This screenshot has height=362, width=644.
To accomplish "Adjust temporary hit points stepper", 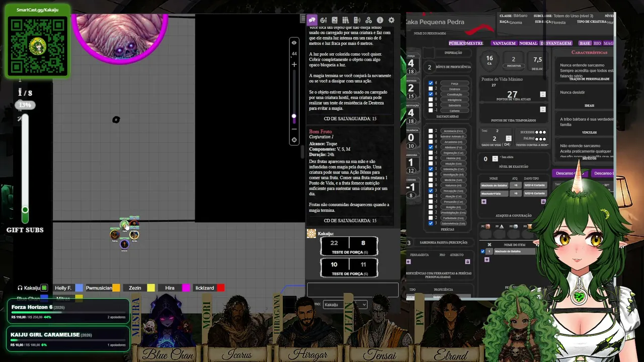I will [543, 109].
